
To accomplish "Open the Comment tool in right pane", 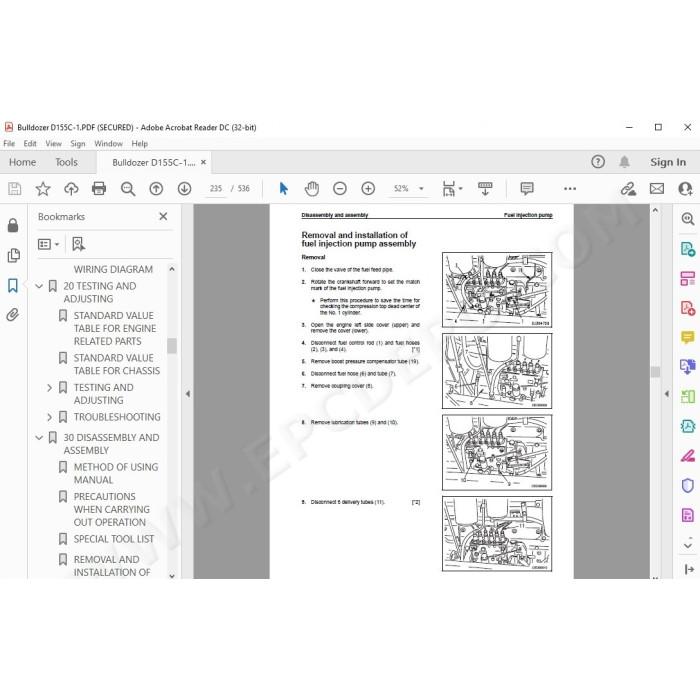I will click(x=688, y=337).
